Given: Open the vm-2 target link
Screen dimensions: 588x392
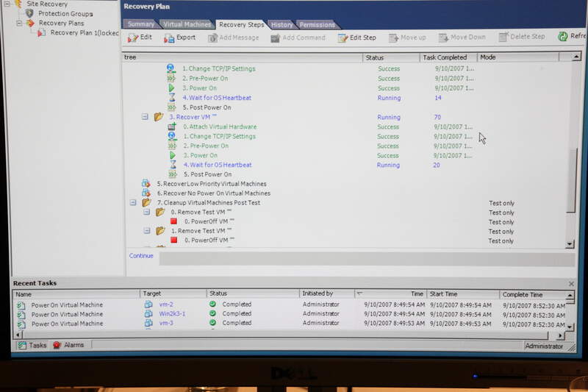Looking at the screenshot, I should pos(166,304).
